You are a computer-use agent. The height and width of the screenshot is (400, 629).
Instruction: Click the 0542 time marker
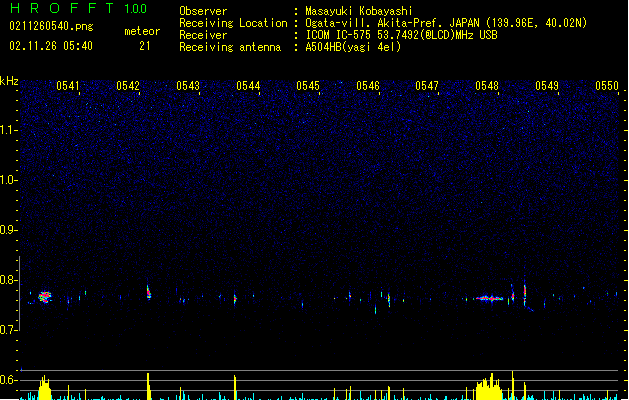[x=128, y=86]
